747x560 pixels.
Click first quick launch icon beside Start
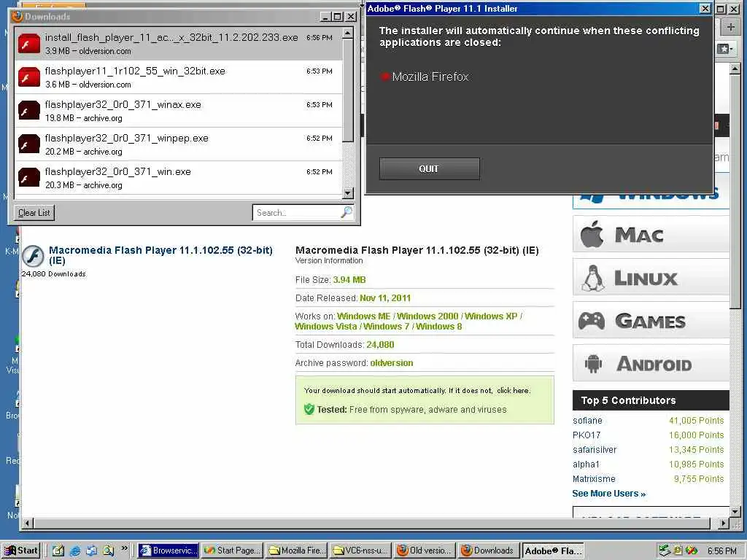58,551
